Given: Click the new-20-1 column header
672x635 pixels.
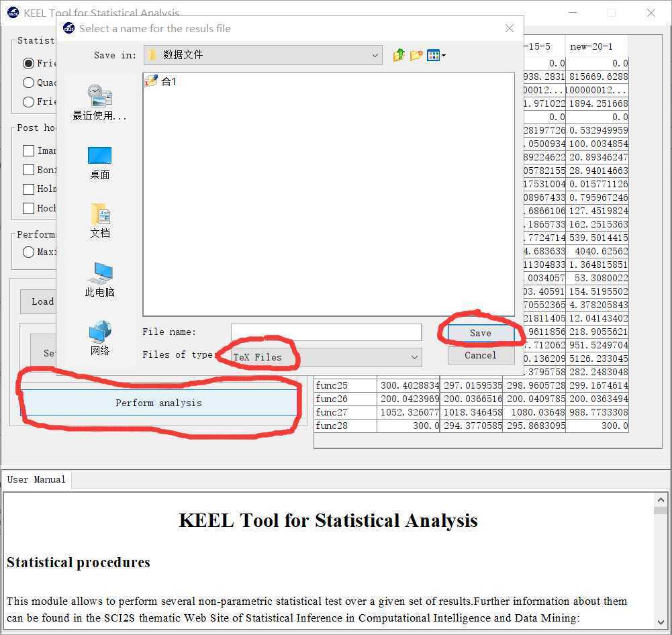Looking at the screenshot, I should pos(597,46).
